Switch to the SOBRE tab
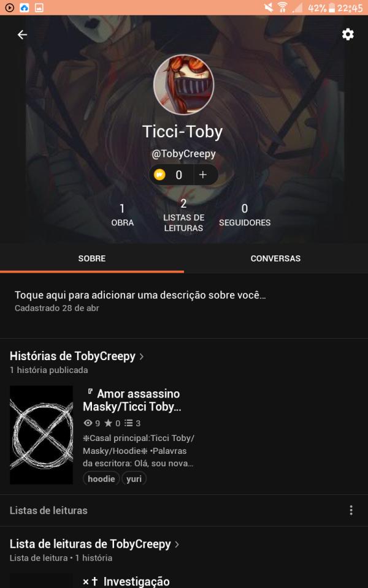The image size is (368, 588). (92, 258)
